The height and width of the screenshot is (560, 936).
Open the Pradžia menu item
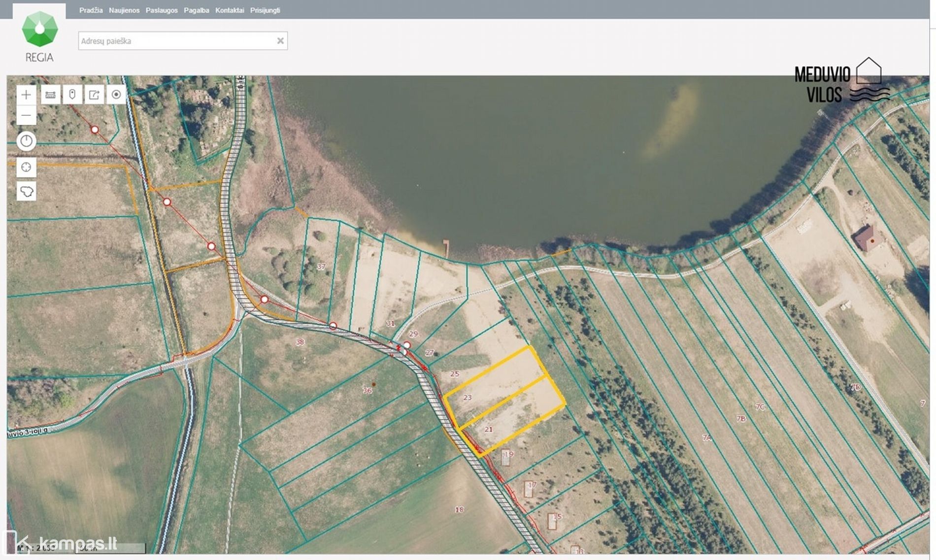91,10
